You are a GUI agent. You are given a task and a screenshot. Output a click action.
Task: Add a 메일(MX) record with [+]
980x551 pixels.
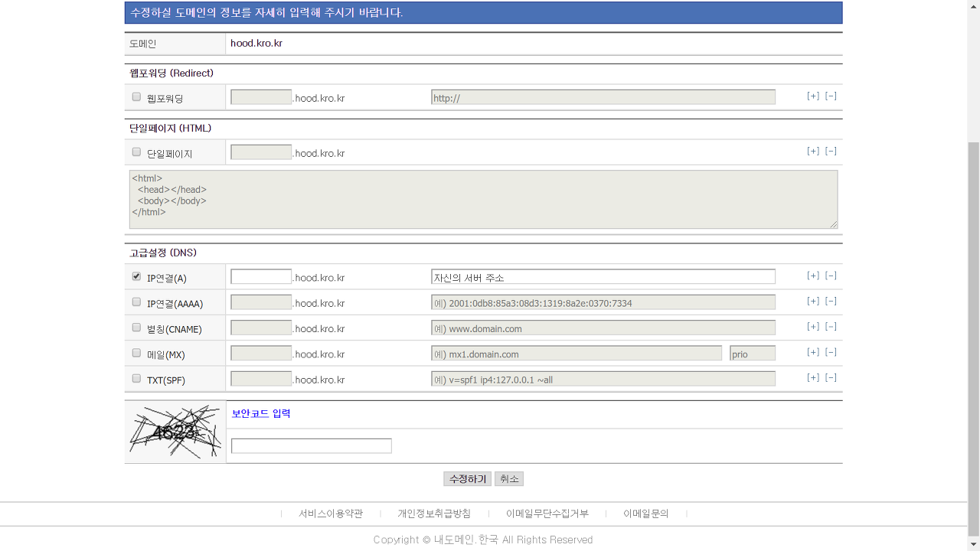tap(813, 353)
